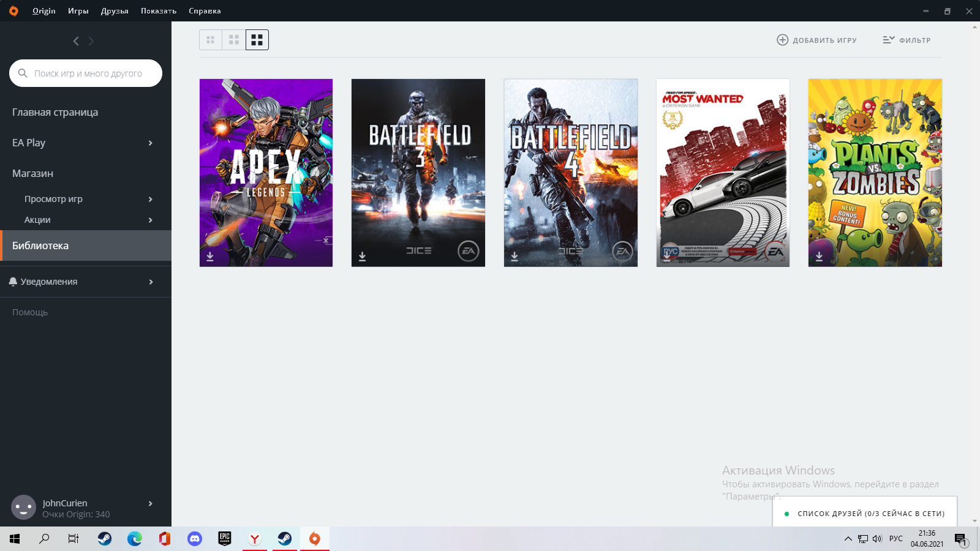This screenshot has width=980, height=551.
Task: Open the Показать menu
Action: pyautogui.click(x=159, y=11)
